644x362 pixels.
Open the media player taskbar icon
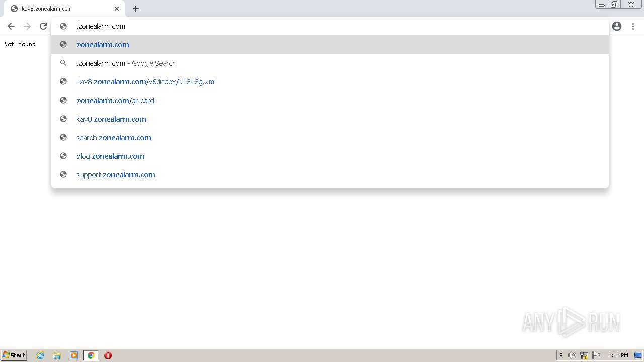pyautogui.click(x=74, y=355)
